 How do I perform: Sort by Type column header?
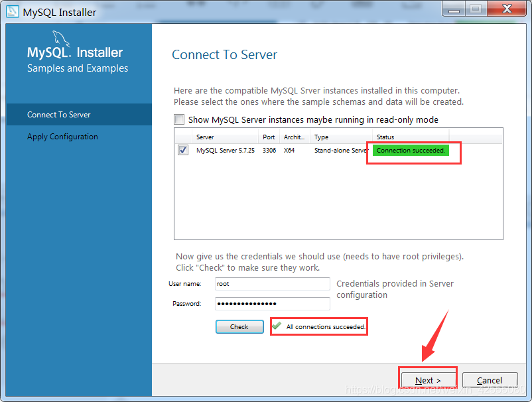[x=342, y=137]
